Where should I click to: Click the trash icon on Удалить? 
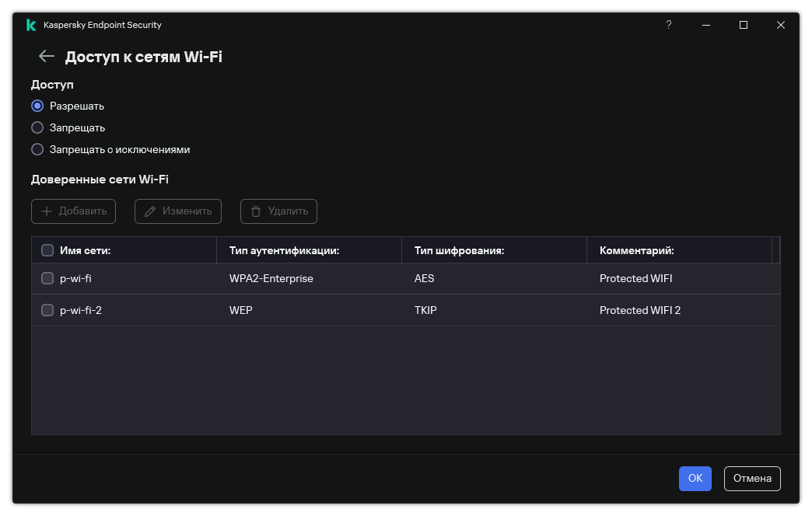point(256,211)
